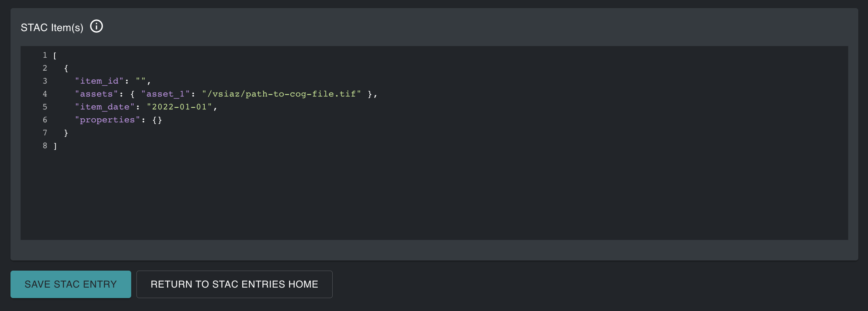
Task: Click the 2022-01-01 date value
Action: pos(179,107)
